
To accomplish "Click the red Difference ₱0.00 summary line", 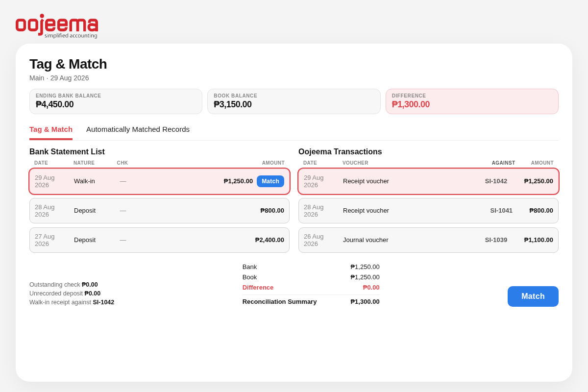I will pyautogui.click(x=311, y=288).
